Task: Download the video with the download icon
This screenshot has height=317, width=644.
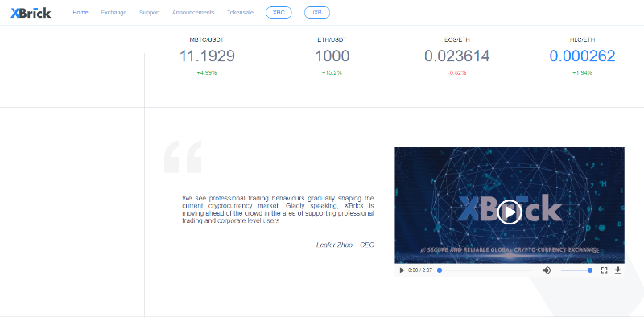Action: pos(617,270)
